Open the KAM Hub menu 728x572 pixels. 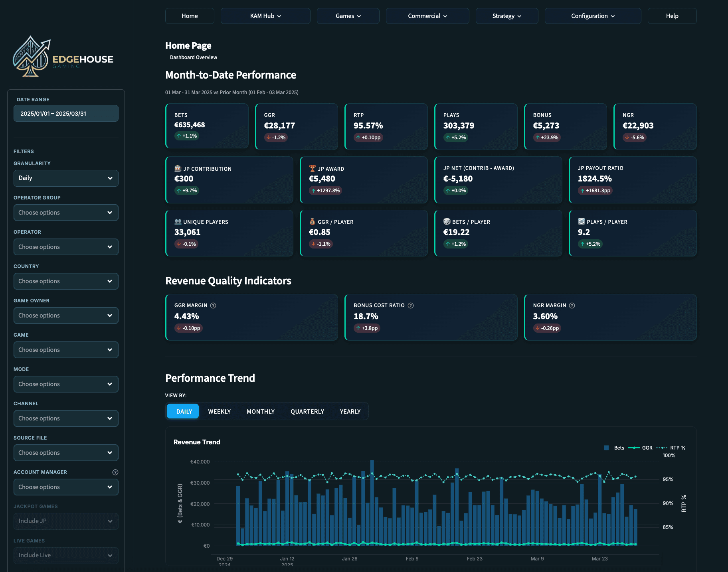(x=265, y=16)
